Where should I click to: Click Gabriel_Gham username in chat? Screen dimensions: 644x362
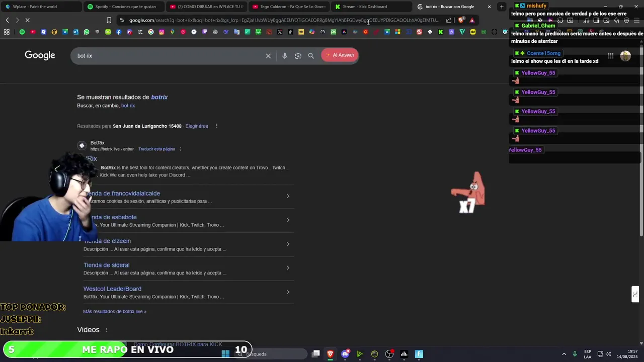(538, 26)
